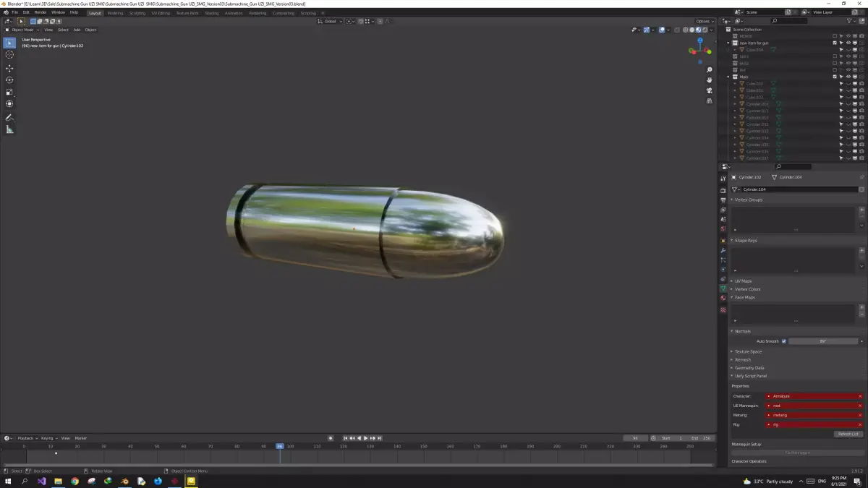Select the Cursor tool

[9, 55]
